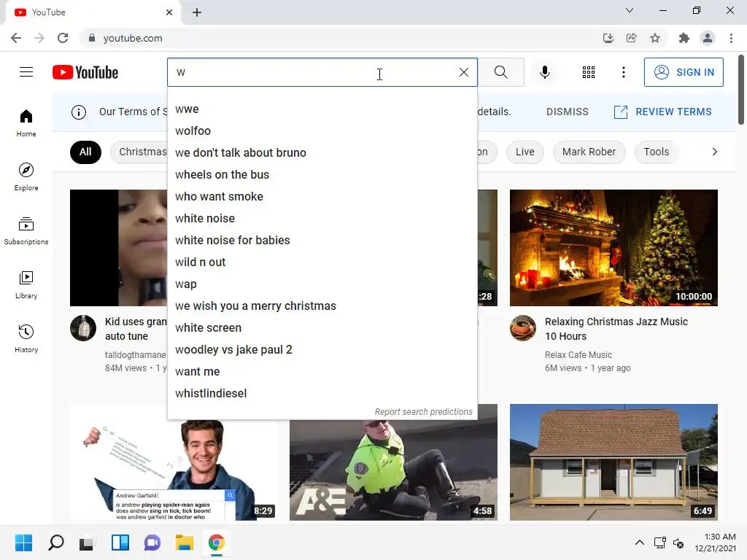Show more filter chips with right arrow
747x560 pixels.
click(x=714, y=152)
